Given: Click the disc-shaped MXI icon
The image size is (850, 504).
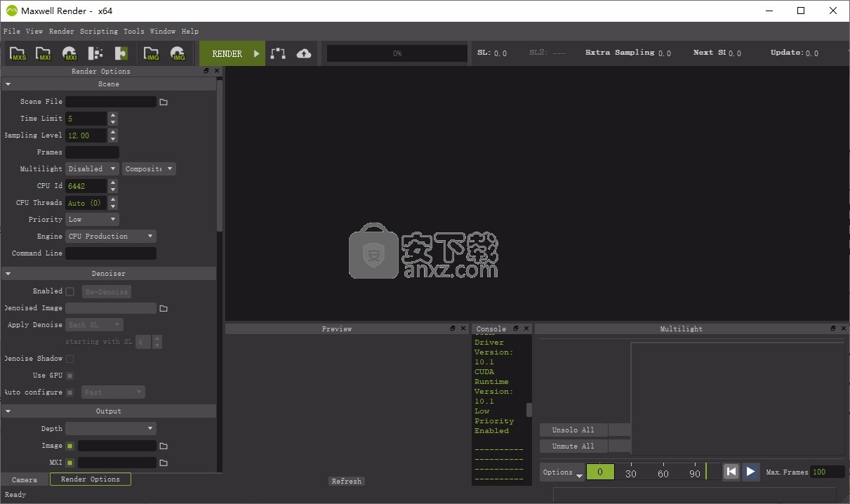Looking at the screenshot, I should pyautogui.click(x=69, y=53).
